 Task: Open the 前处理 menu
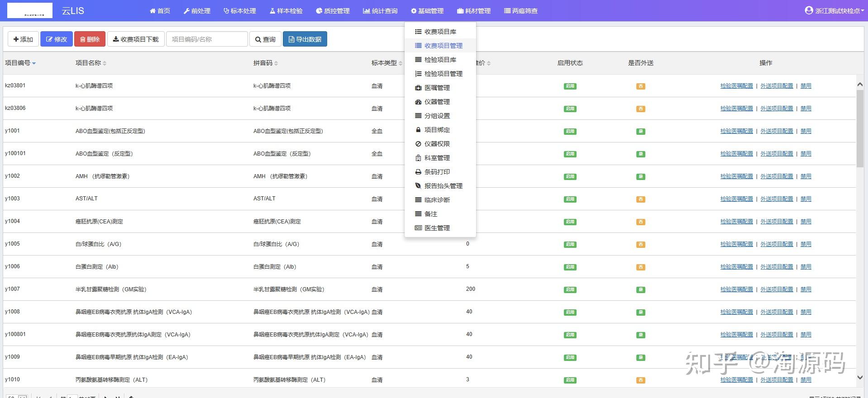pos(197,11)
